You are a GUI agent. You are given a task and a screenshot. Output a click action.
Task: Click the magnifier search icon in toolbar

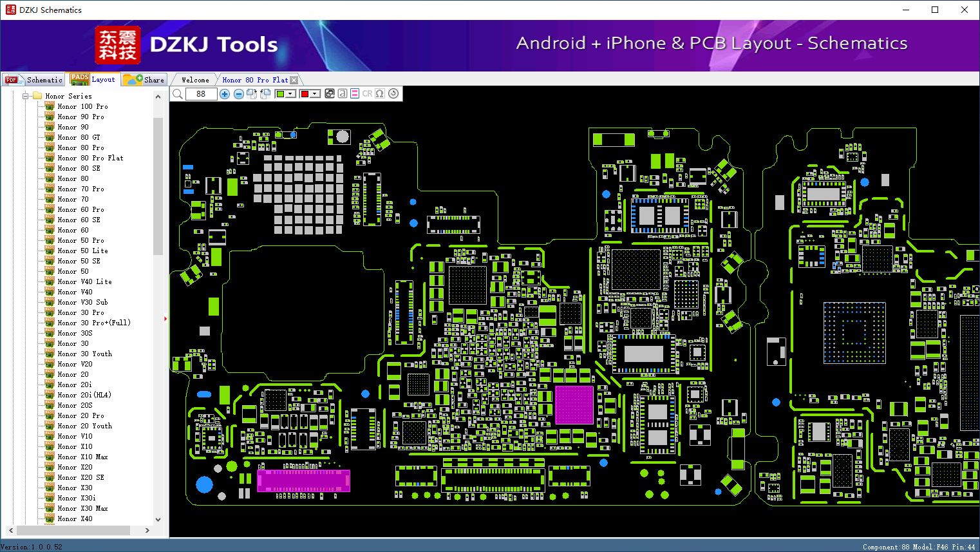point(178,94)
